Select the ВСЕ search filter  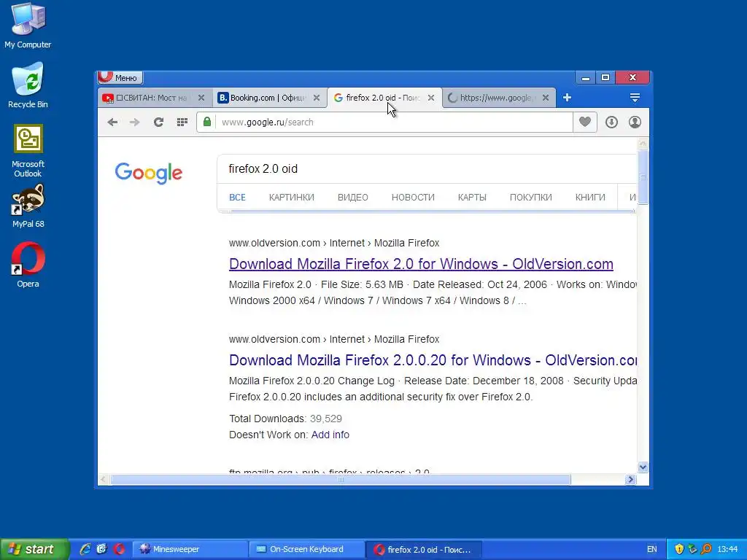[237, 197]
